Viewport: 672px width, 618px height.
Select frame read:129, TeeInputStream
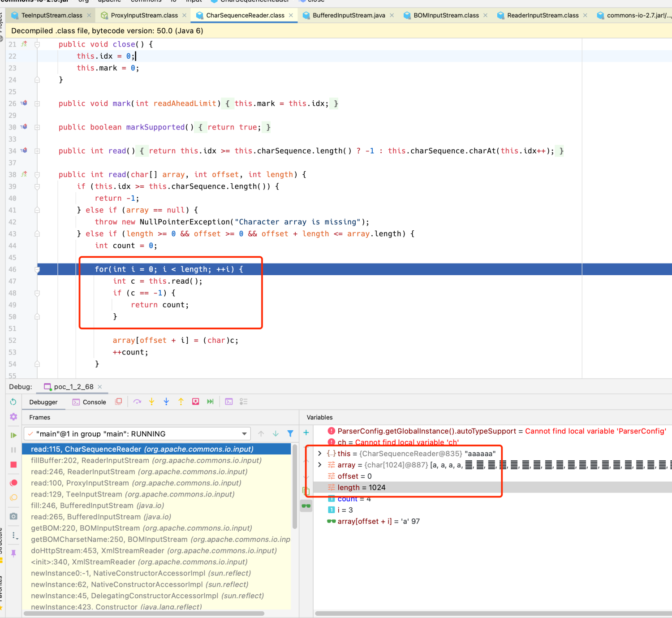coord(156,494)
